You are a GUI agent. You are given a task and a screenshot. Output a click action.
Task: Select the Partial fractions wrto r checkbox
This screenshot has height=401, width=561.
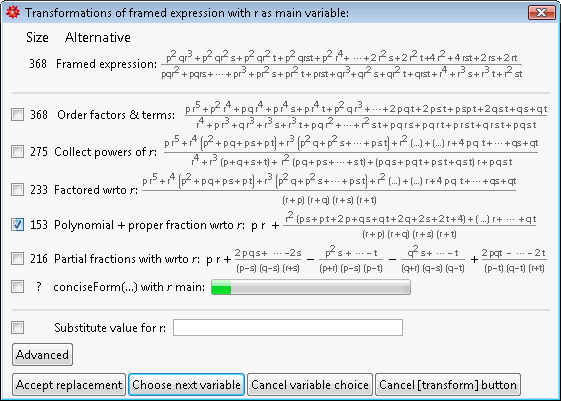(x=18, y=258)
